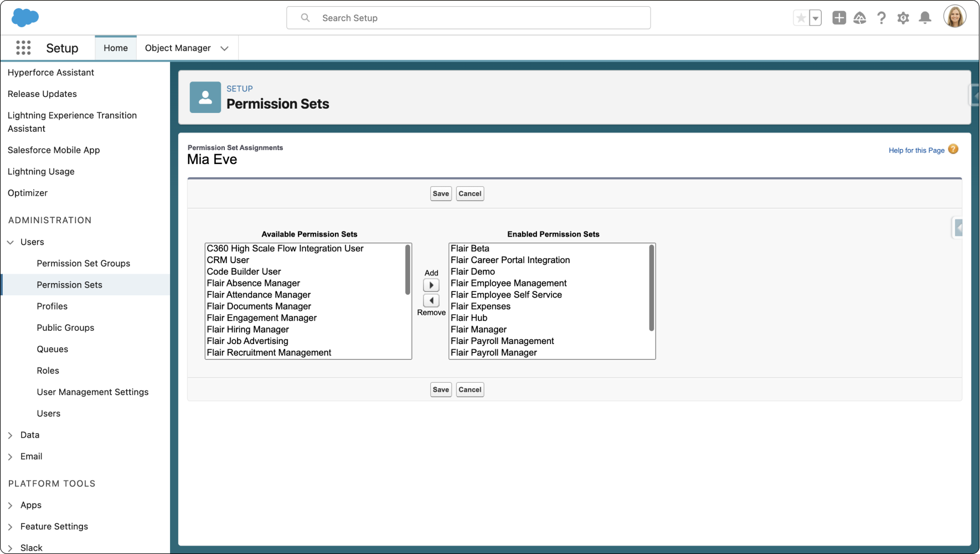Click the Setup gear icon
The height and width of the screenshot is (554, 980).
click(x=903, y=17)
